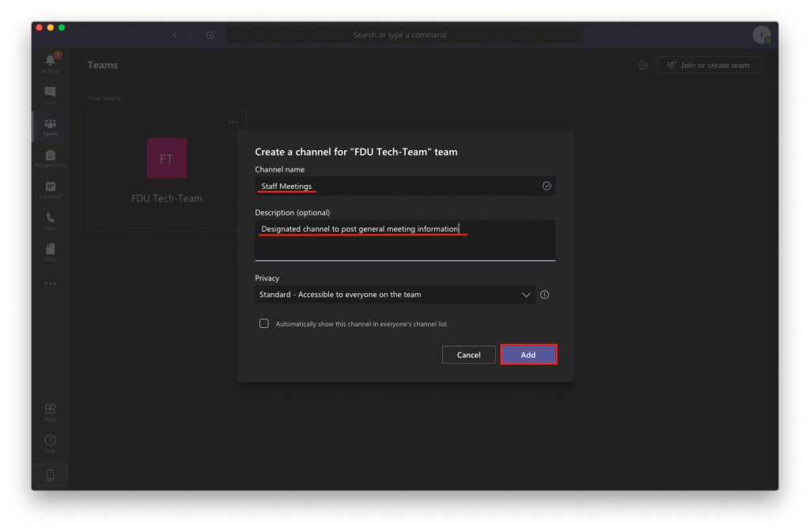The width and height of the screenshot is (810, 532).
Task: Go forward with the right arrow
Action: pyautogui.click(x=191, y=35)
